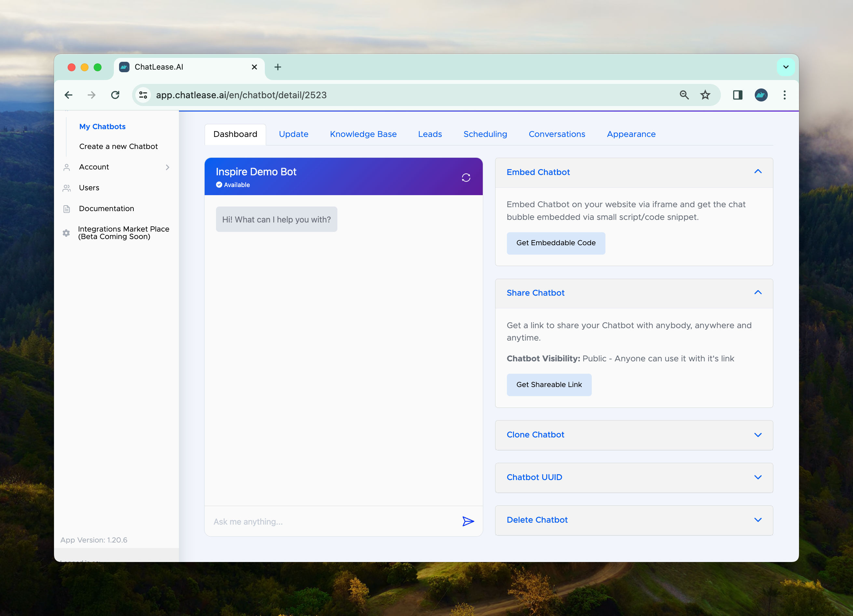Switch to the Knowledge Base tab

[x=363, y=134]
